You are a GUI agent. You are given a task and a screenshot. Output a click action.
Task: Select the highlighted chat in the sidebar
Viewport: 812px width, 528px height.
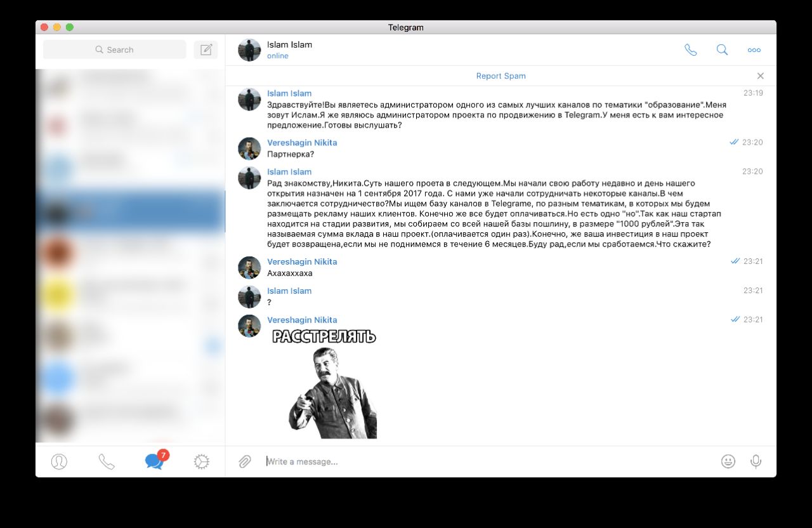coord(131,212)
